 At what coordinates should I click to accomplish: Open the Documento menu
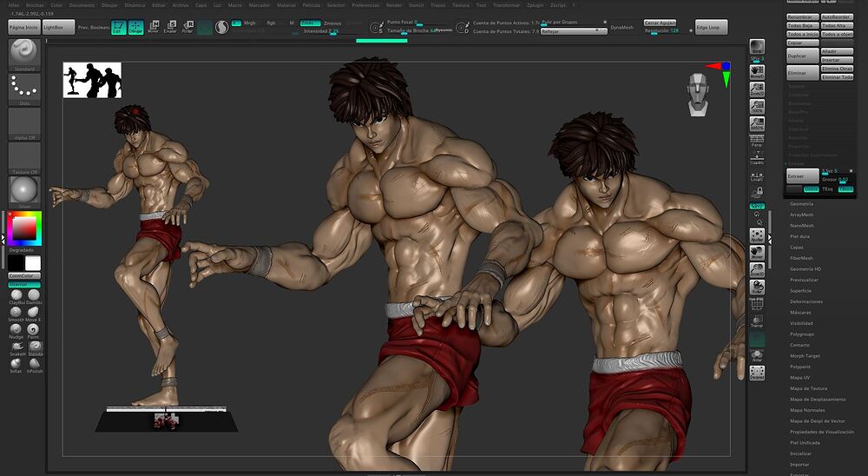coord(82,5)
